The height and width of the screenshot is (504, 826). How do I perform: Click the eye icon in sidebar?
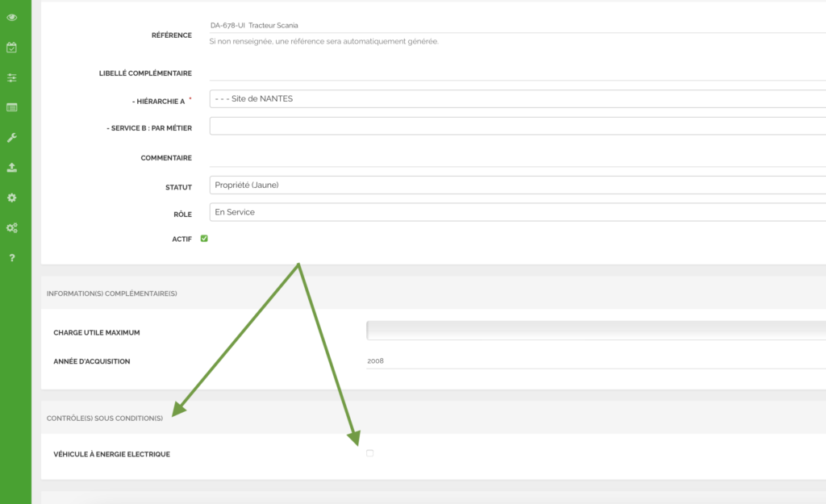(x=12, y=17)
